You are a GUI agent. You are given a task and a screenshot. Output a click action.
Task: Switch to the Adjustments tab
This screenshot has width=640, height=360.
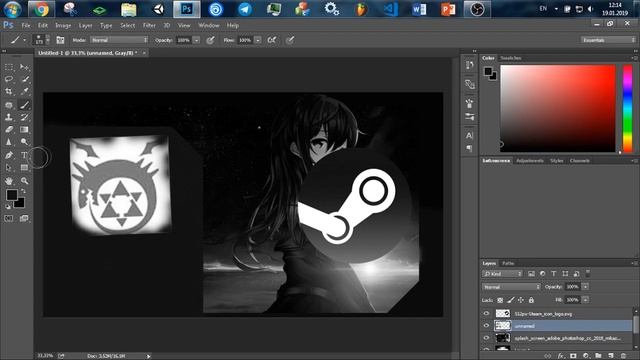coord(529,161)
